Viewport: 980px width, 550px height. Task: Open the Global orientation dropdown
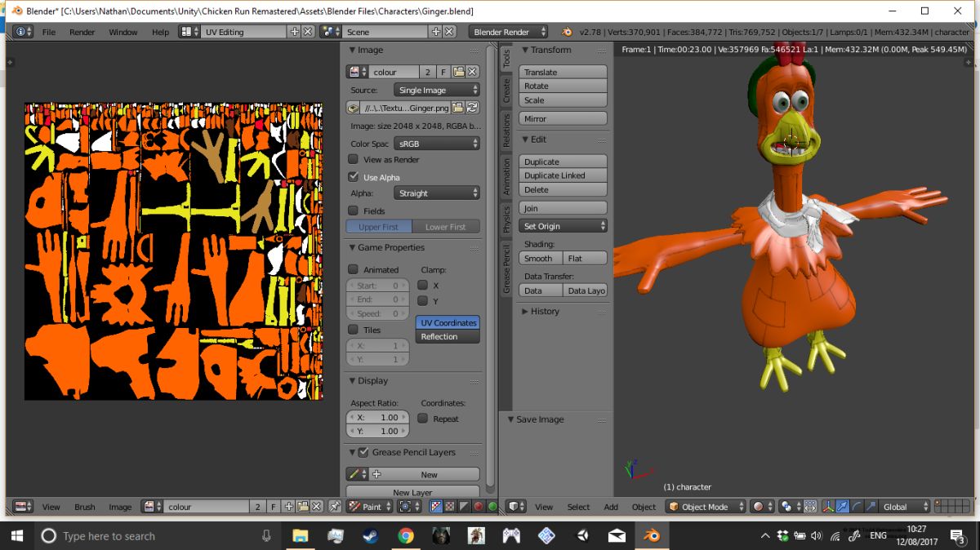click(905, 507)
